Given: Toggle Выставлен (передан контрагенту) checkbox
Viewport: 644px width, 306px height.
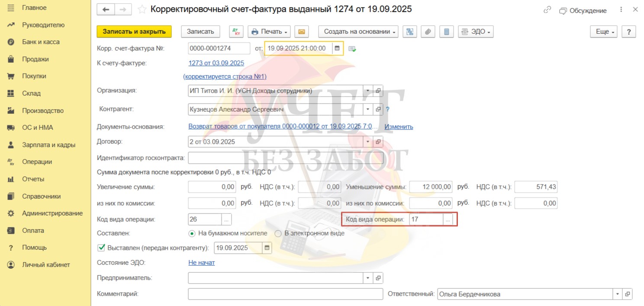Looking at the screenshot, I should tap(102, 248).
